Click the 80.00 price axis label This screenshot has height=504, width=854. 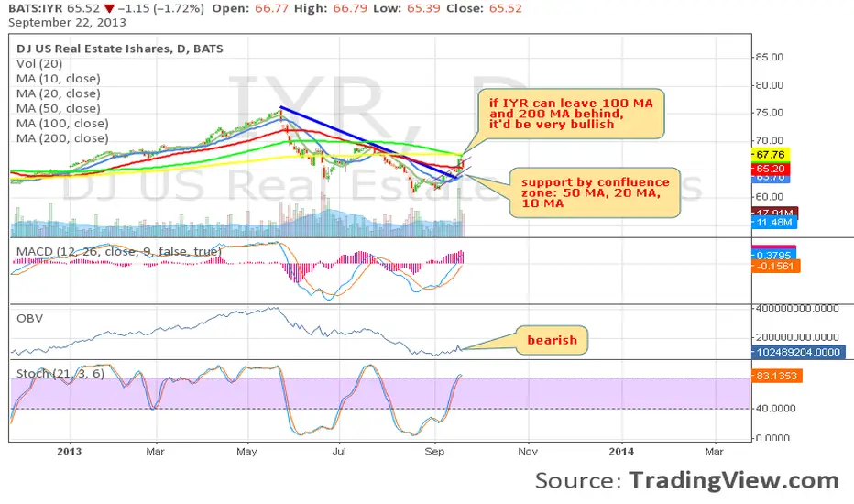[770, 85]
